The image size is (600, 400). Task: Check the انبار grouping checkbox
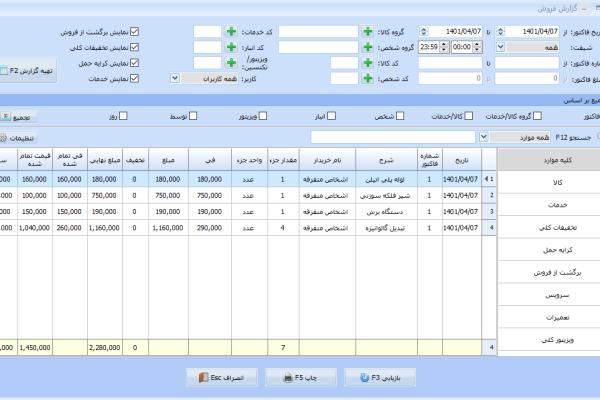click(x=332, y=116)
